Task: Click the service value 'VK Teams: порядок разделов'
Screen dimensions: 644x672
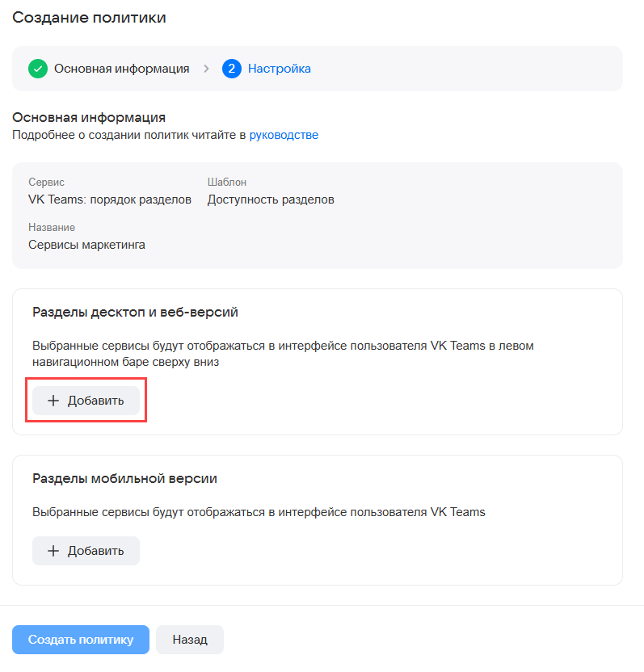Action: pos(110,199)
